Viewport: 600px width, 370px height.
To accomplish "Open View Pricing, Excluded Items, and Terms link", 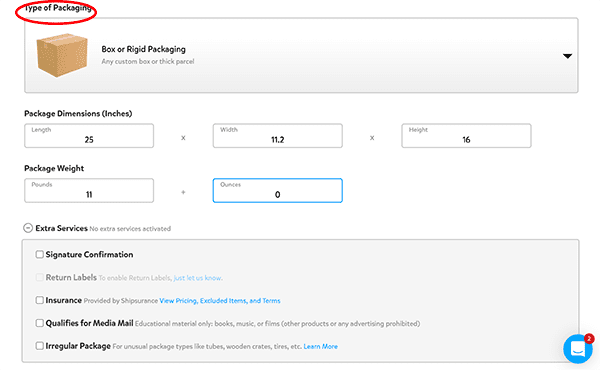I will [220, 301].
